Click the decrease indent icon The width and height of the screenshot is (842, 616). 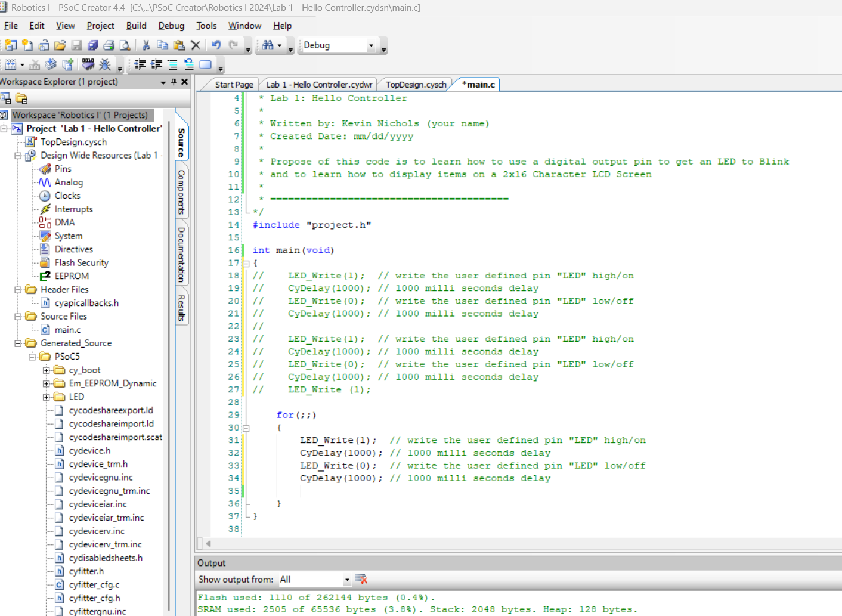coord(140,64)
